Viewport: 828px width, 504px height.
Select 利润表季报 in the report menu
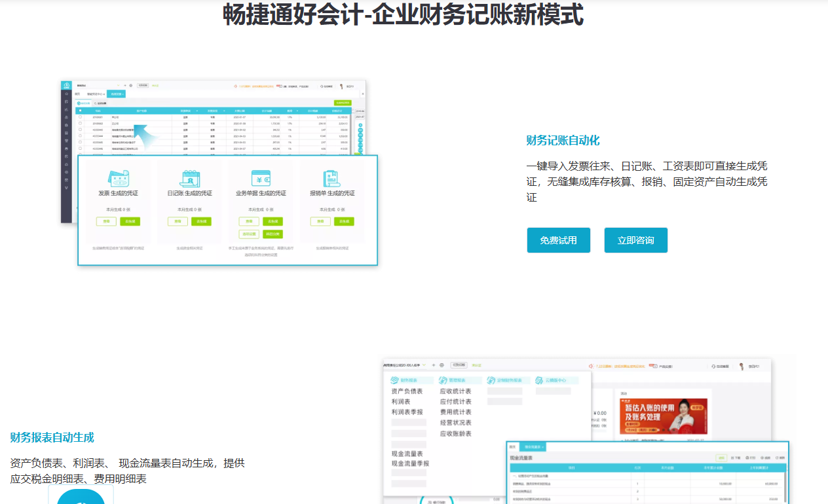point(407,412)
